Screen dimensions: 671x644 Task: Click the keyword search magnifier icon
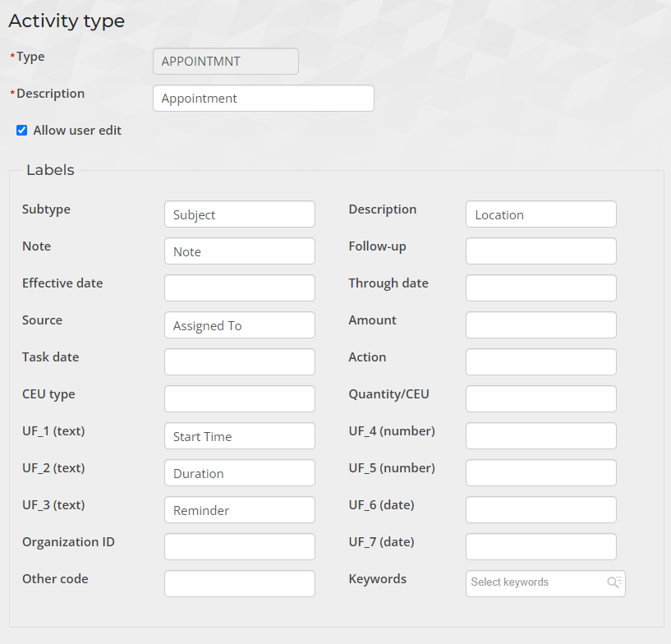tap(614, 582)
